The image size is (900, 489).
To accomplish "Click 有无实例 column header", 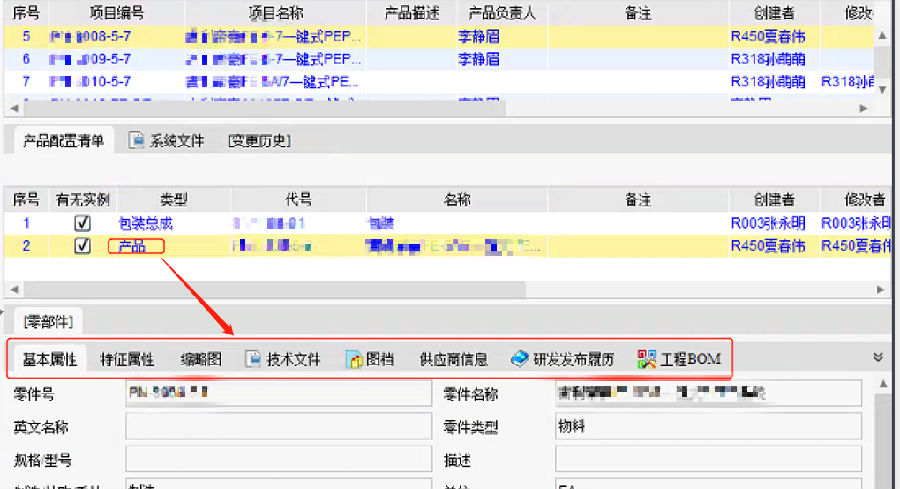I will tap(83, 199).
